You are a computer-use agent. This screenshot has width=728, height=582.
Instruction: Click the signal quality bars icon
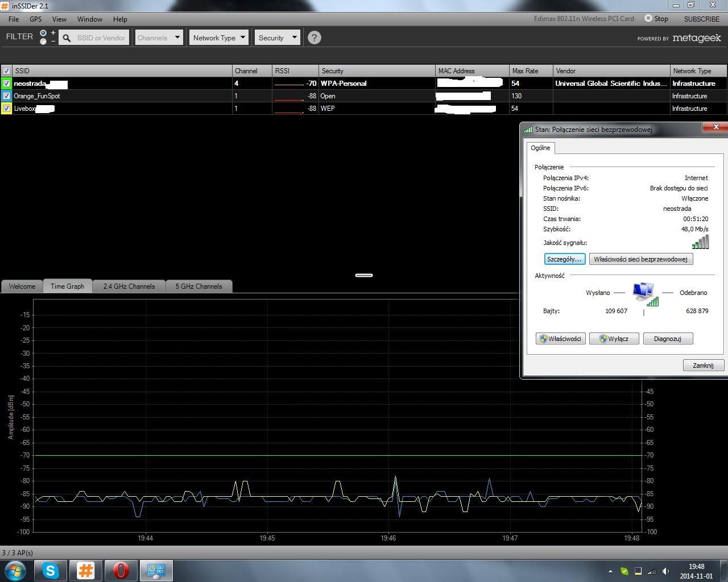coord(700,242)
